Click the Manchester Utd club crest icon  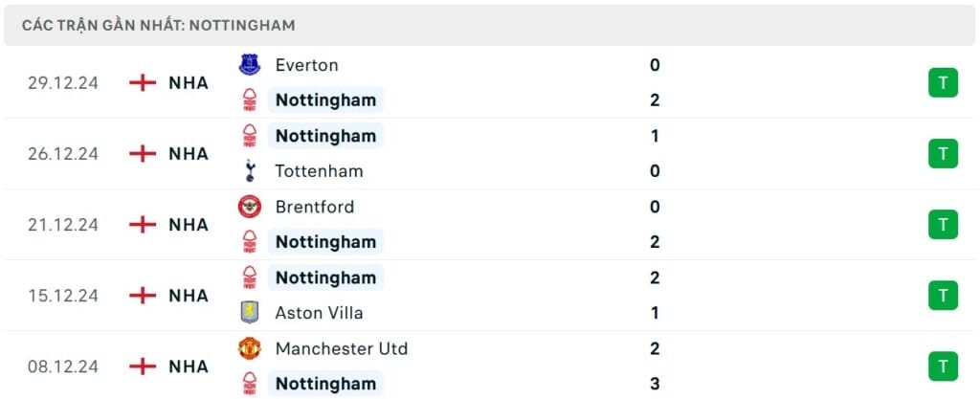(249, 348)
